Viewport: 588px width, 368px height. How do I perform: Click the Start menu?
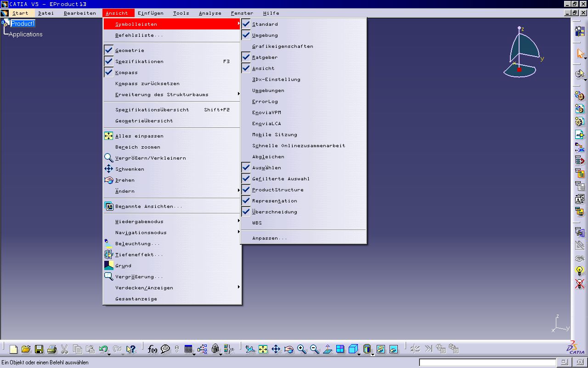point(21,13)
